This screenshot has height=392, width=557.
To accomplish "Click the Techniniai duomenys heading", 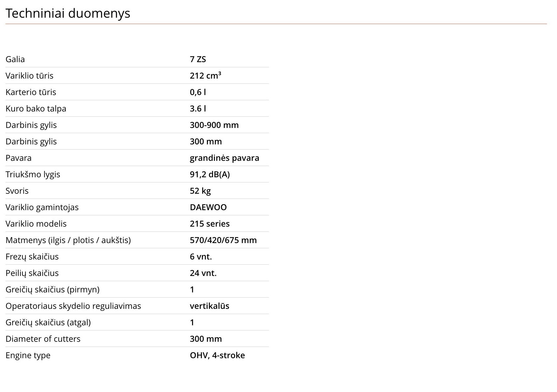I will (x=68, y=13).
